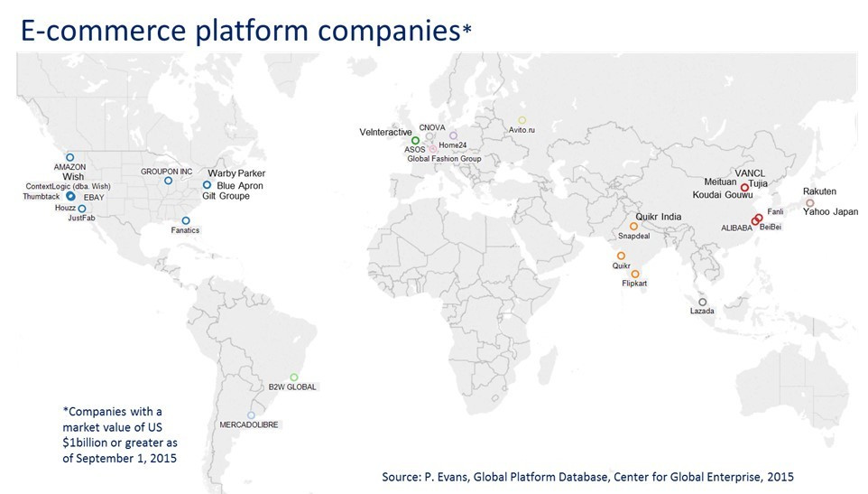
Task: Select the orange Flipkart marker
Action: coord(635,275)
